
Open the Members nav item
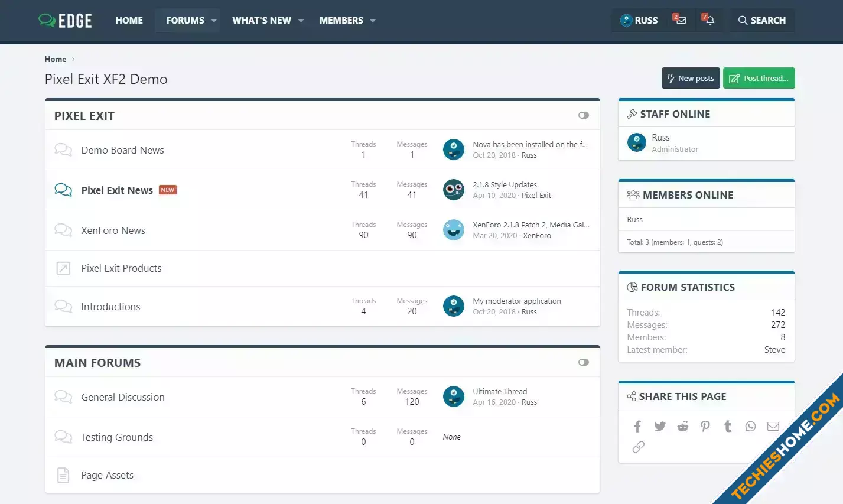pos(341,20)
